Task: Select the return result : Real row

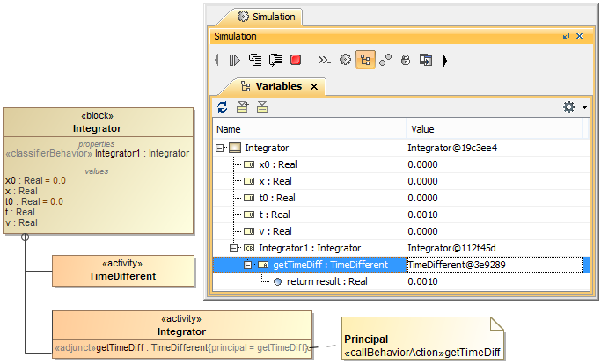Action: tap(326, 281)
